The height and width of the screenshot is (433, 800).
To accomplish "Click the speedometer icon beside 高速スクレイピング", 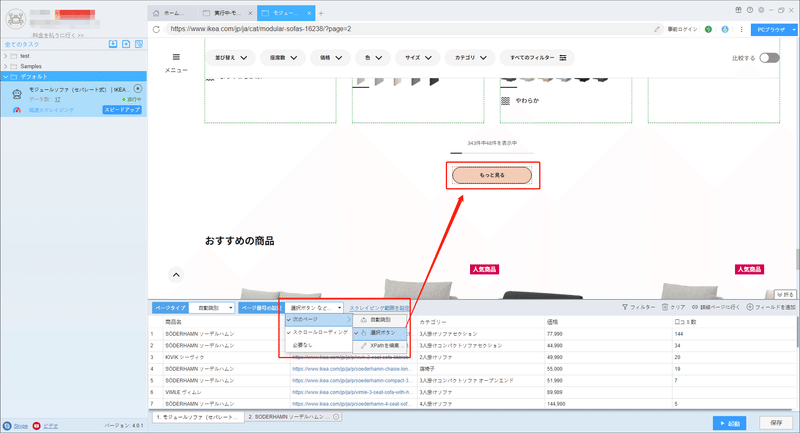I will pos(17,110).
